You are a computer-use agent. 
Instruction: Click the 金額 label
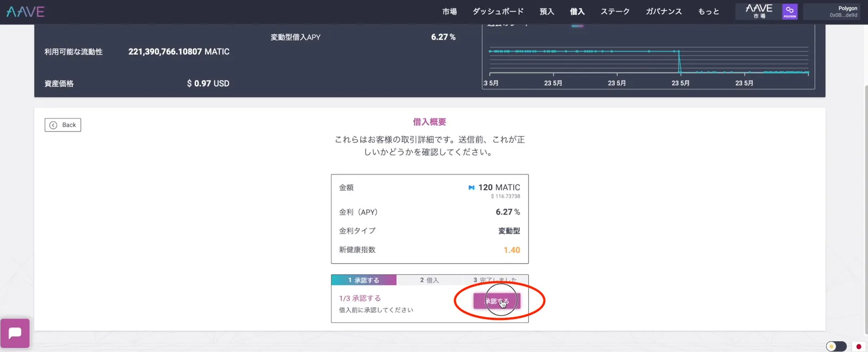346,187
